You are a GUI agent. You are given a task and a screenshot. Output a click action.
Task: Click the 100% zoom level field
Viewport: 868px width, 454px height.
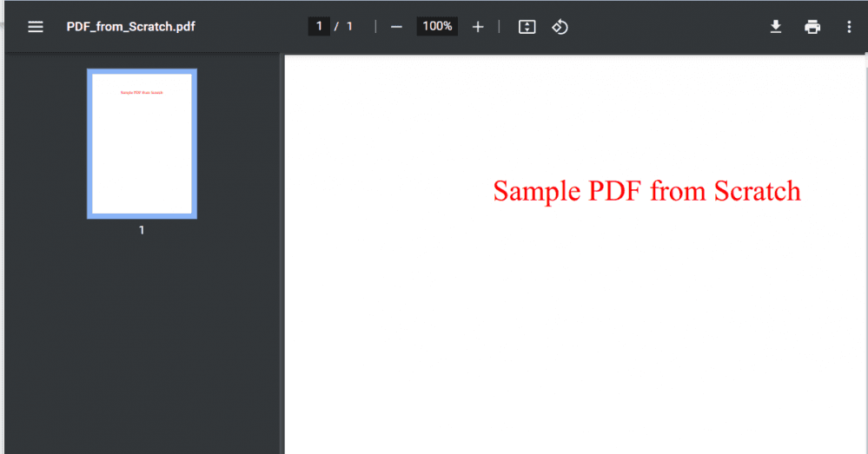click(437, 26)
